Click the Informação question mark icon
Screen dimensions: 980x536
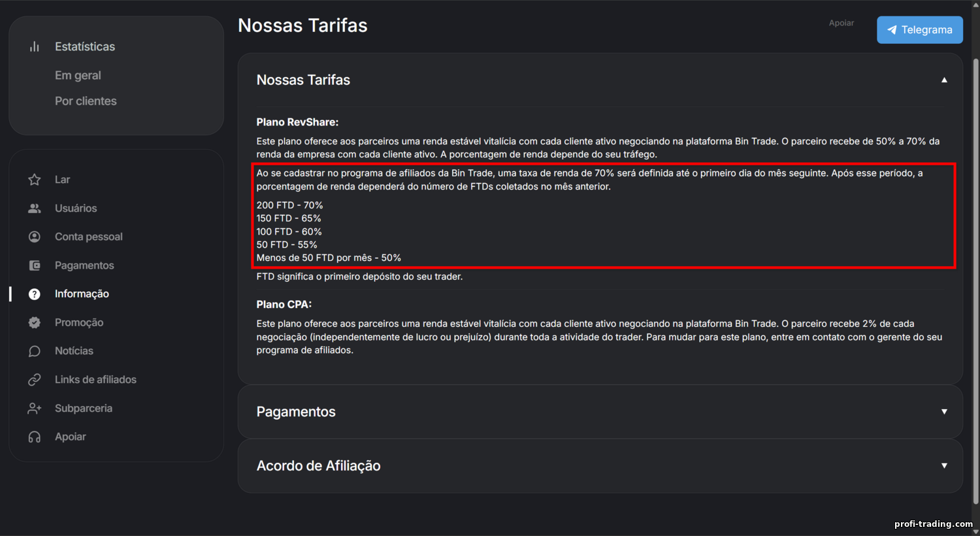point(35,294)
